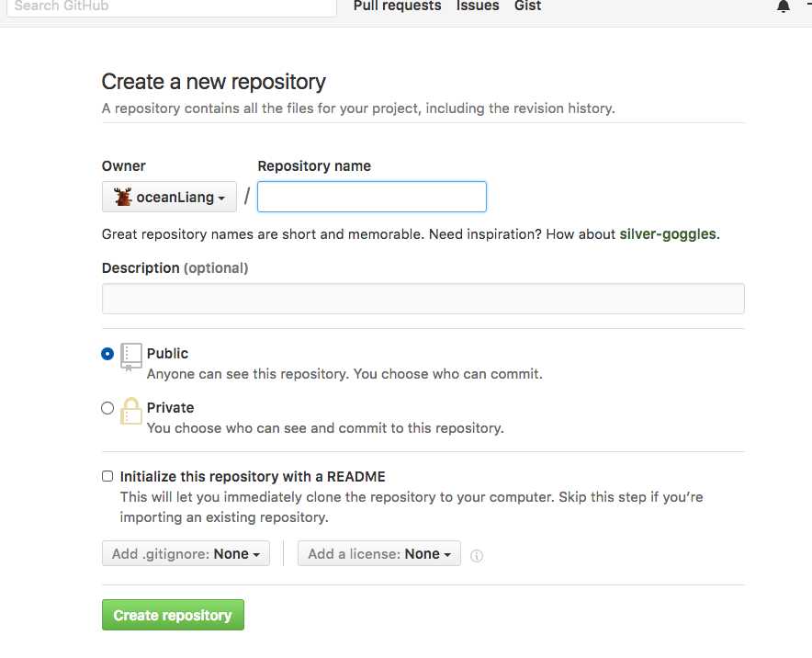Select the Public radio button
Screen dimensions: 812x658
click(107, 354)
